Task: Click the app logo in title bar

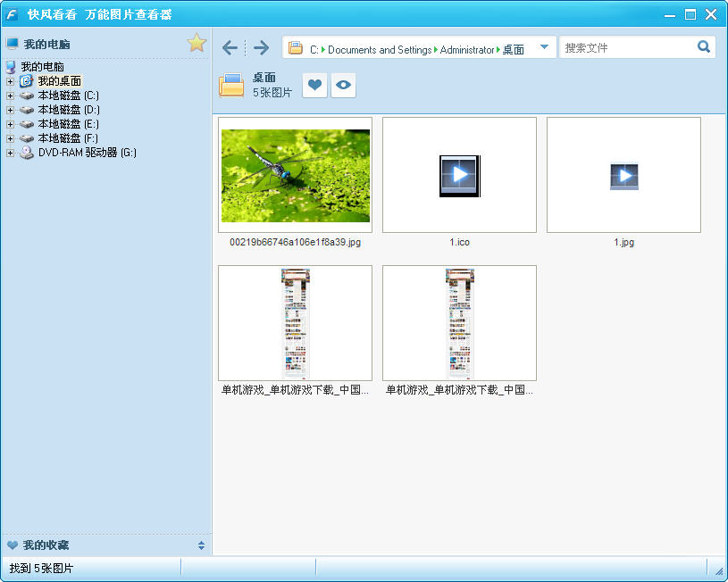Action: [x=11, y=14]
